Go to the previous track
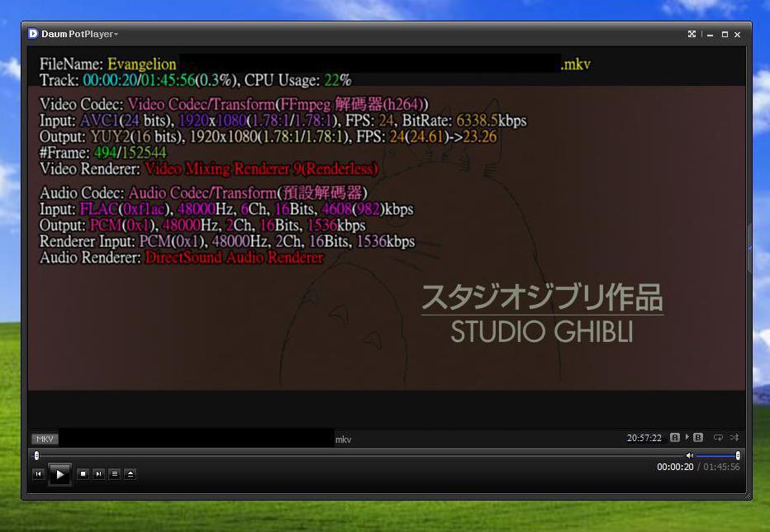 [38, 473]
